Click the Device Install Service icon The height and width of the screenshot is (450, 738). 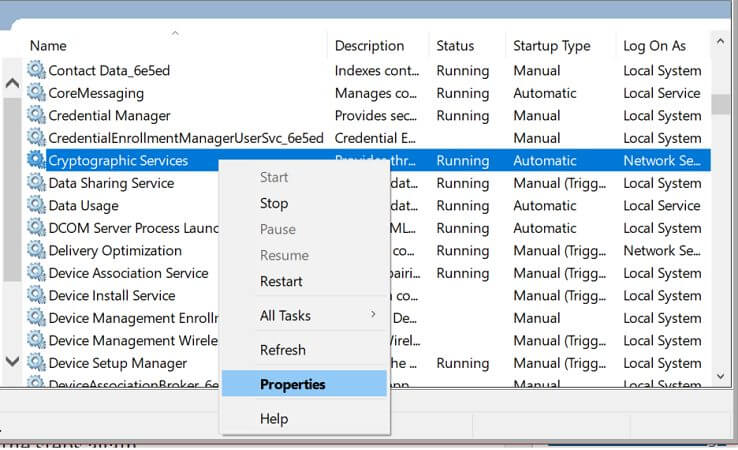(37, 296)
